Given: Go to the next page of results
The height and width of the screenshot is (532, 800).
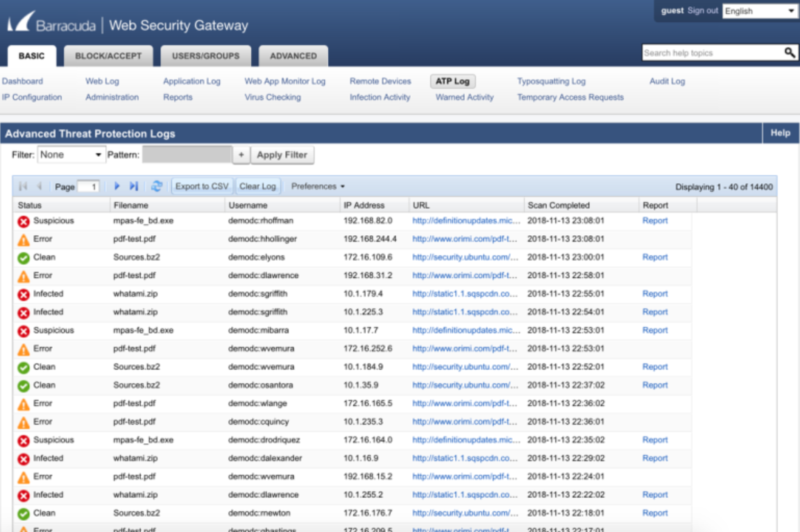Looking at the screenshot, I should (x=116, y=186).
